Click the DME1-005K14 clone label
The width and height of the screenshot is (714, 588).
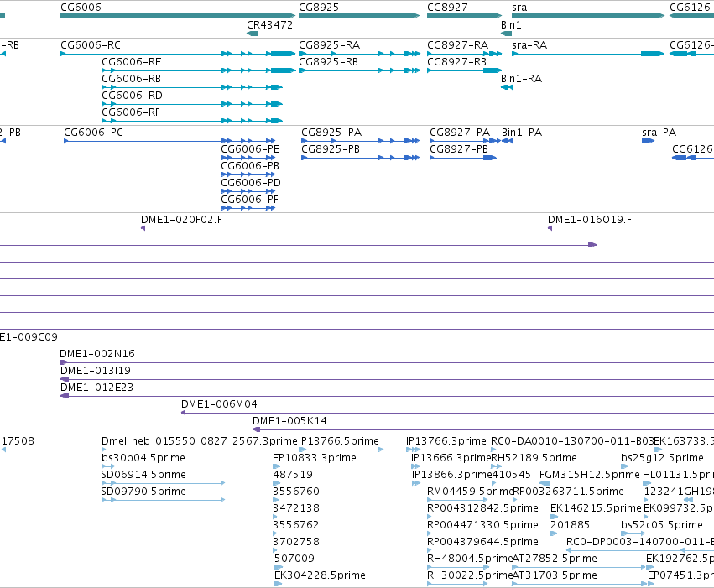click(289, 421)
